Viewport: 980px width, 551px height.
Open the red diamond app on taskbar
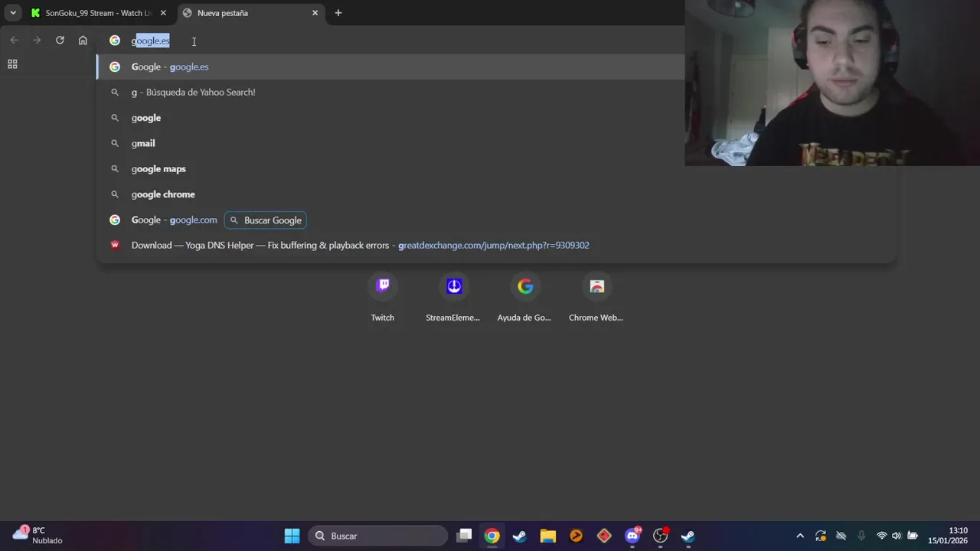click(x=604, y=536)
